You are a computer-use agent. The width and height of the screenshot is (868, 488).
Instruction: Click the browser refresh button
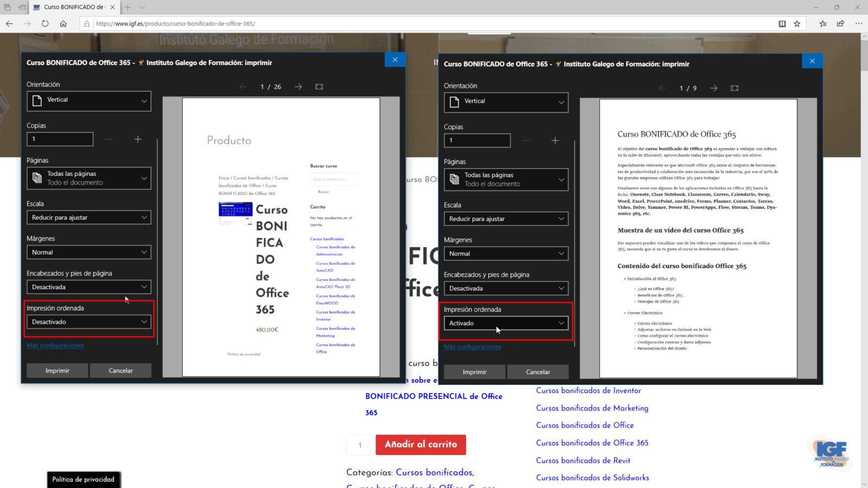point(45,23)
